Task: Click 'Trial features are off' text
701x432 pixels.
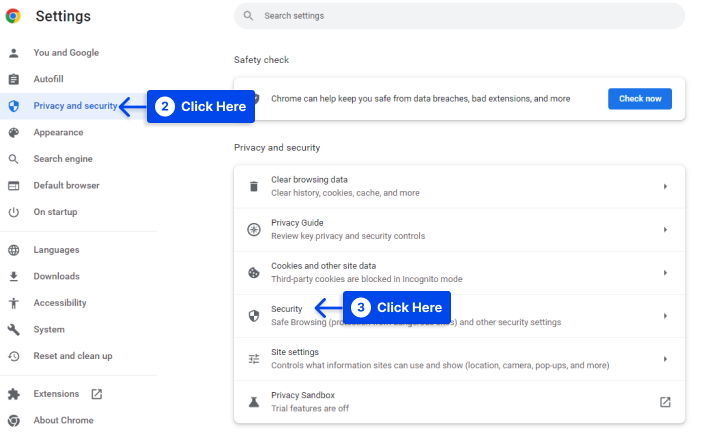Action: click(x=310, y=408)
